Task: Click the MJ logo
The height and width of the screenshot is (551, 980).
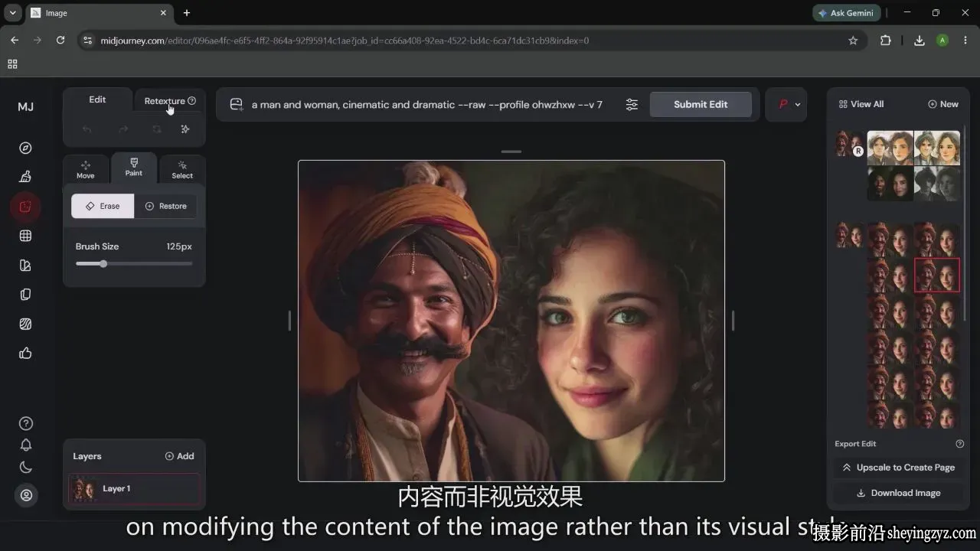Action: tap(26, 106)
